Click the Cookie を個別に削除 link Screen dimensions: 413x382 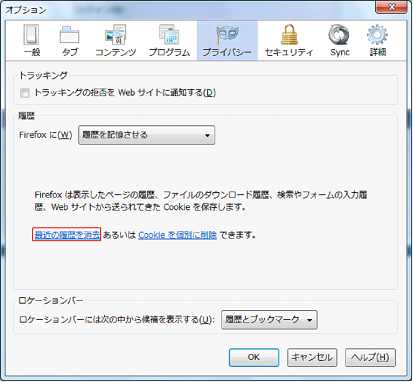click(x=177, y=235)
